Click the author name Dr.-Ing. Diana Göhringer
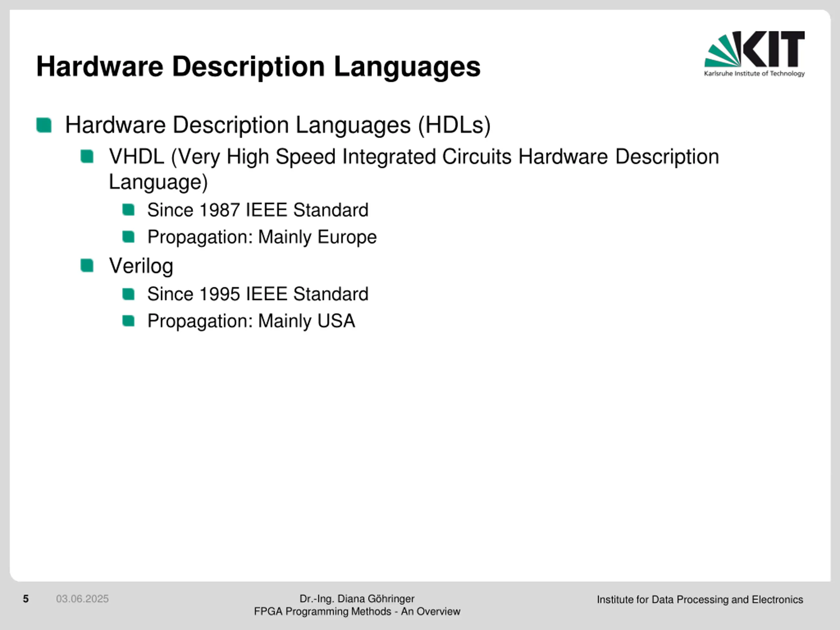This screenshot has height=630, width=840. tap(357, 599)
